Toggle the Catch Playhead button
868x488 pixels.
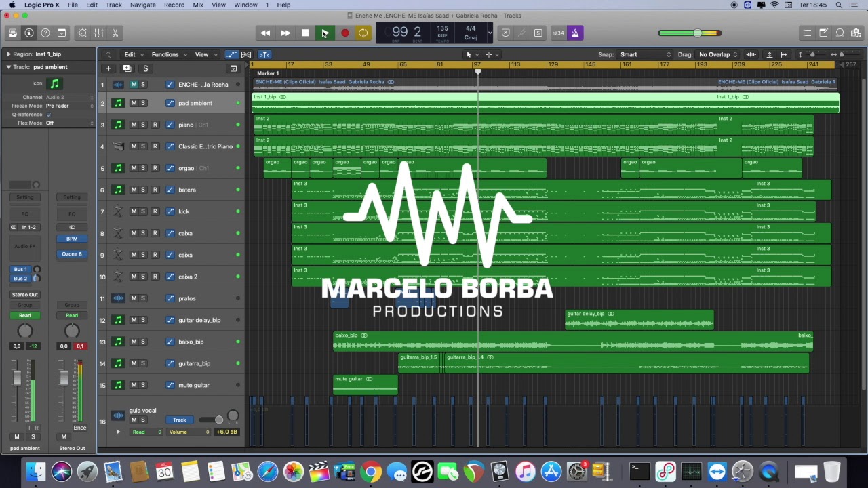point(264,54)
